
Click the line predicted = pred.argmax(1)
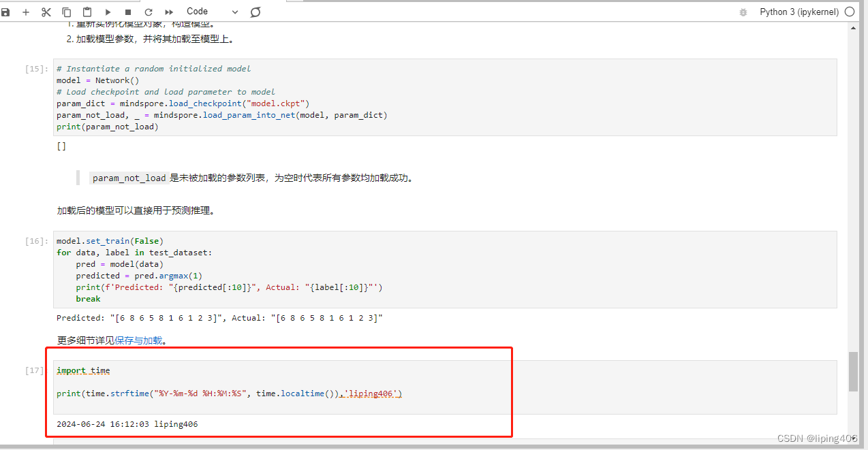(139, 276)
